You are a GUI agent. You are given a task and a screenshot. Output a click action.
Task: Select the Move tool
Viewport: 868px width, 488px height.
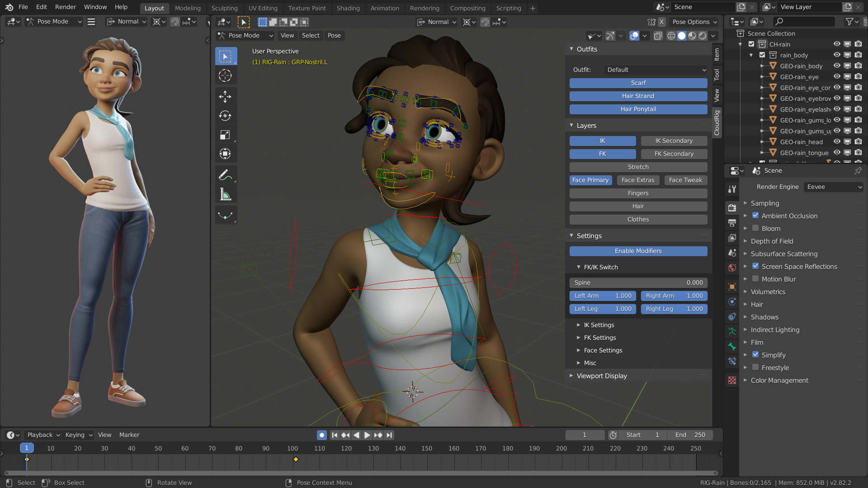coord(226,96)
